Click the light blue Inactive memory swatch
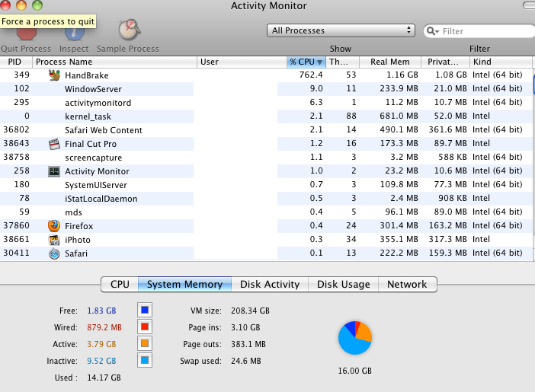This screenshot has height=392, width=535. (145, 360)
